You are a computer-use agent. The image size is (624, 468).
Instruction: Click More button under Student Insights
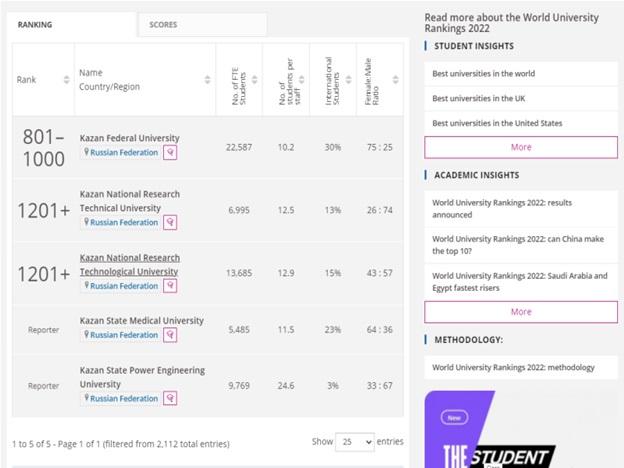pyautogui.click(x=520, y=147)
